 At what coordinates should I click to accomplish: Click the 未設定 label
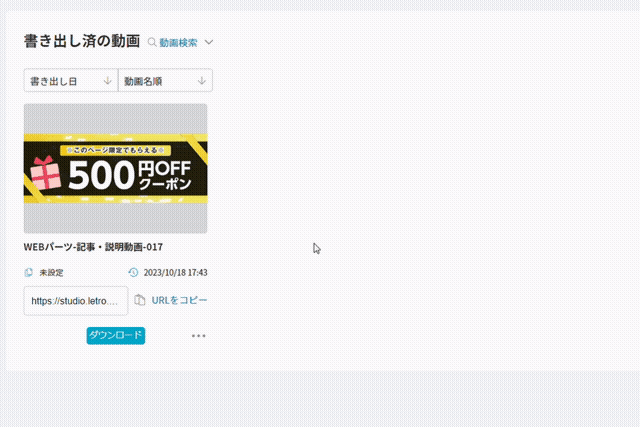(x=53, y=272)
